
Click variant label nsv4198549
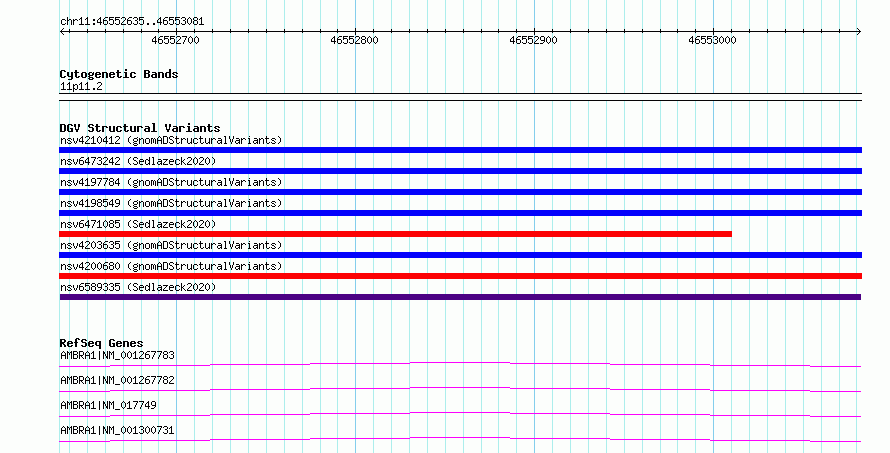[x=90, y=203]
